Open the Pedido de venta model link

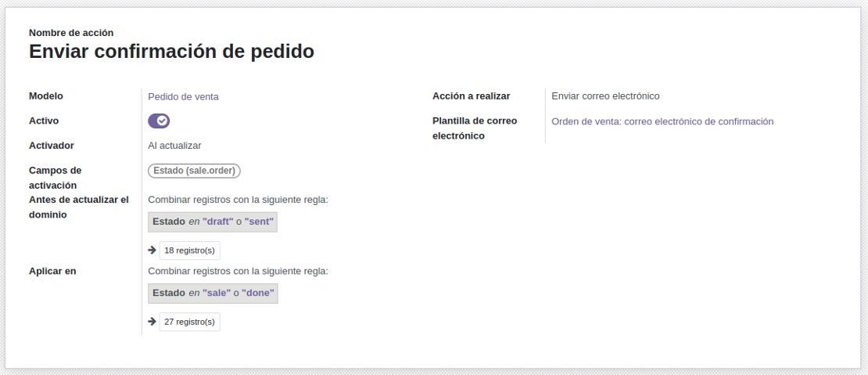(183, 96)
